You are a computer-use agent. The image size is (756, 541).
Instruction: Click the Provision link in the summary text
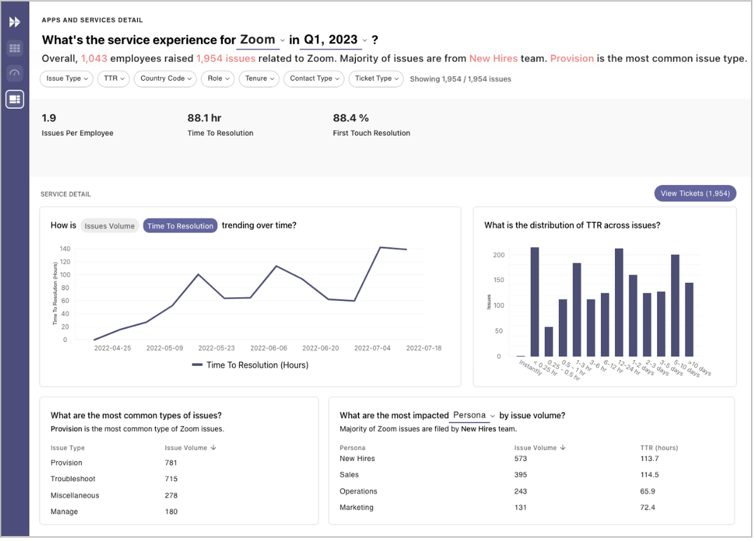[x=572, y=58]
